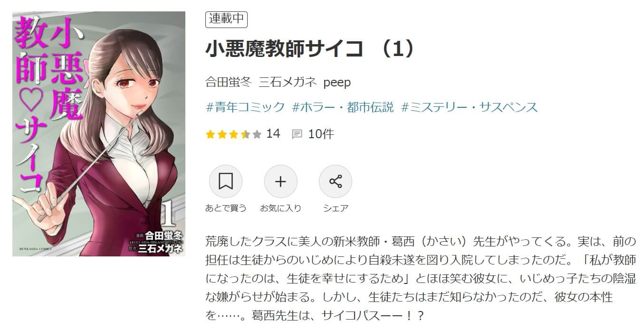Add to favorites with plus icon
This screenshot has height=330, width=644.
click(280, 181)
